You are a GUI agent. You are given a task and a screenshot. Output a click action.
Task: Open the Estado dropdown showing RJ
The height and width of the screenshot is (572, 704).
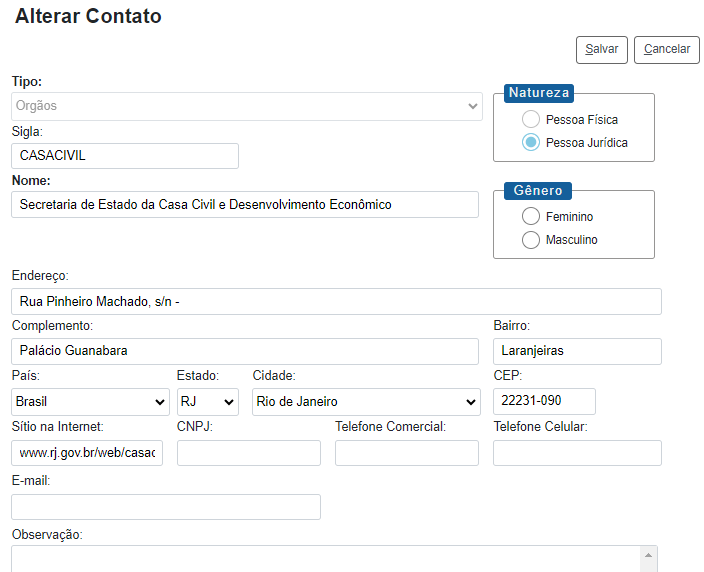pyautogui.click(x=207, y=402)
